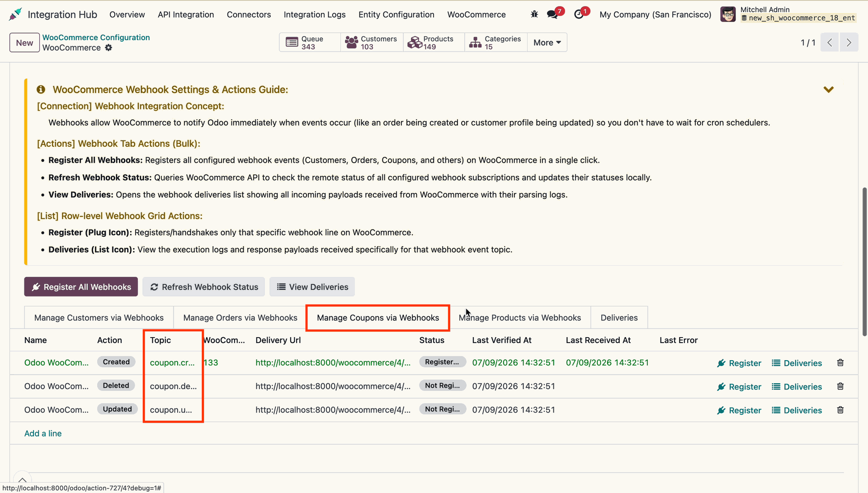Sort by Topic column header

(160, 340)
